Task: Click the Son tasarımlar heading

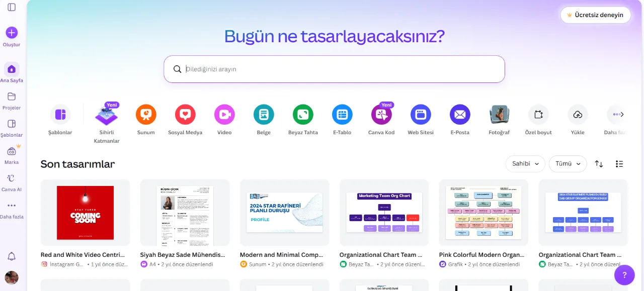Action: click(x=77, y=164)
